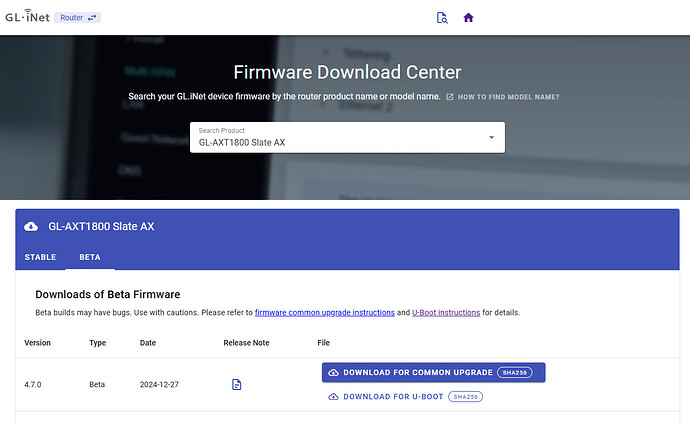Image resolution: width=690 pixels, height=424 pixels.
Task: Switch product category via Router chip
Action: pos(77,18)
